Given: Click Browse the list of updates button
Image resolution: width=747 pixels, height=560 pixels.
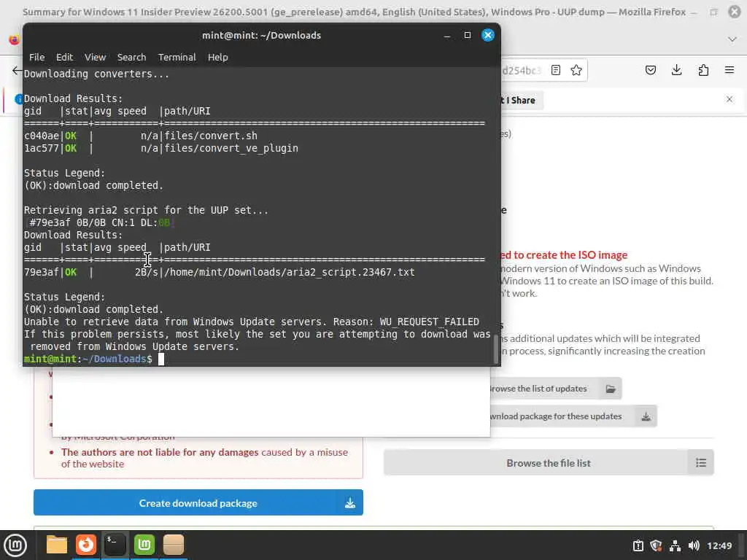Looking at the screenshot, I should coord(556,389).
